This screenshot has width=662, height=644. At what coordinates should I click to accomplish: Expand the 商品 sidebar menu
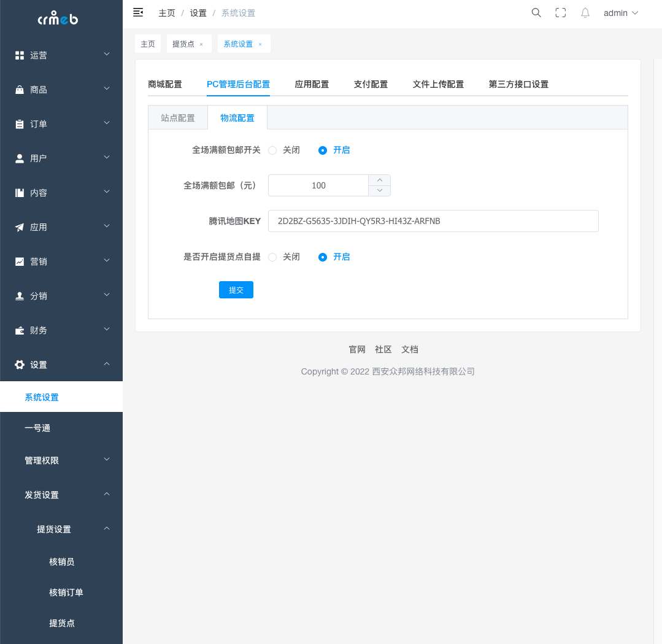point(107,88)
